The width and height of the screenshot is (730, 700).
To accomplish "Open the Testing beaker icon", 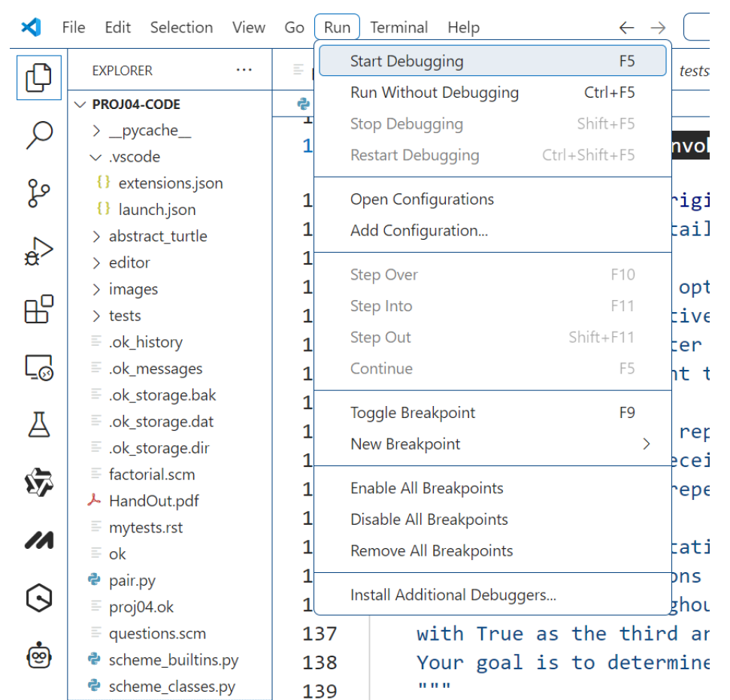I will coord(39,425).
